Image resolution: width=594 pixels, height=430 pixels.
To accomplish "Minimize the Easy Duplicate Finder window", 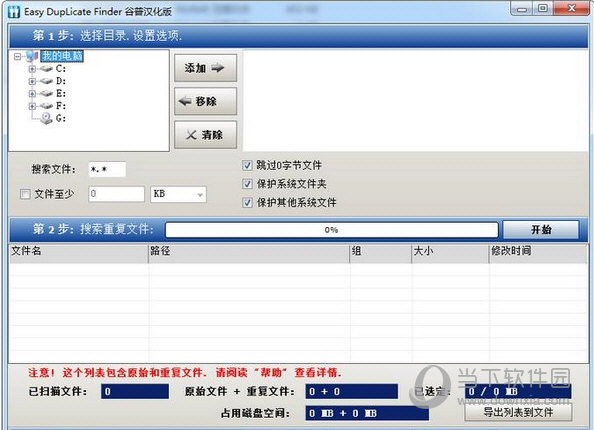I will 522,9.
